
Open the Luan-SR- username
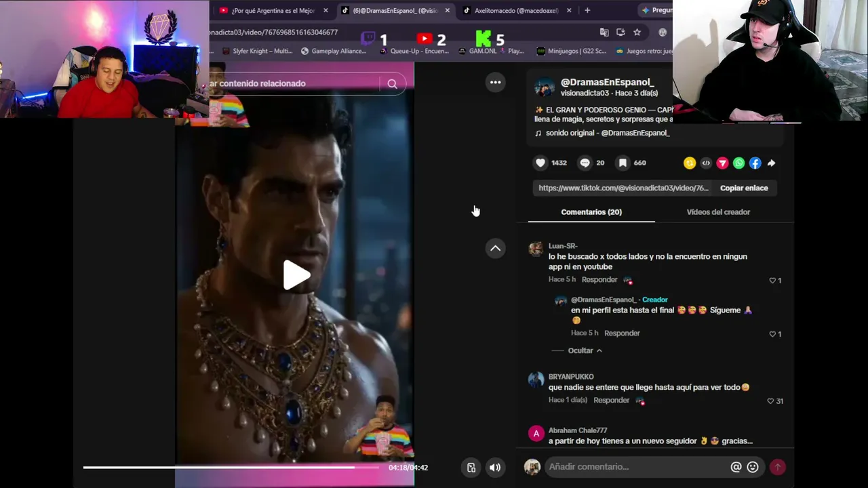coord(563,246)
